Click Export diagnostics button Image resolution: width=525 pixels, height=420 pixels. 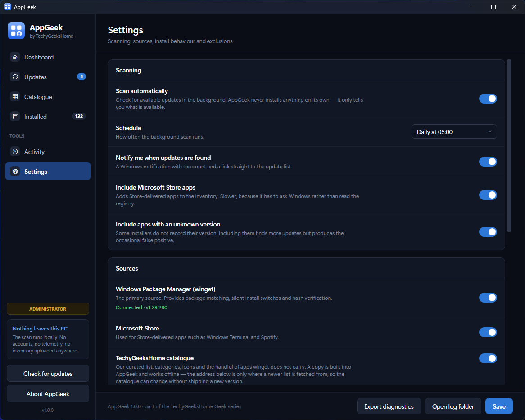[389, 406]
